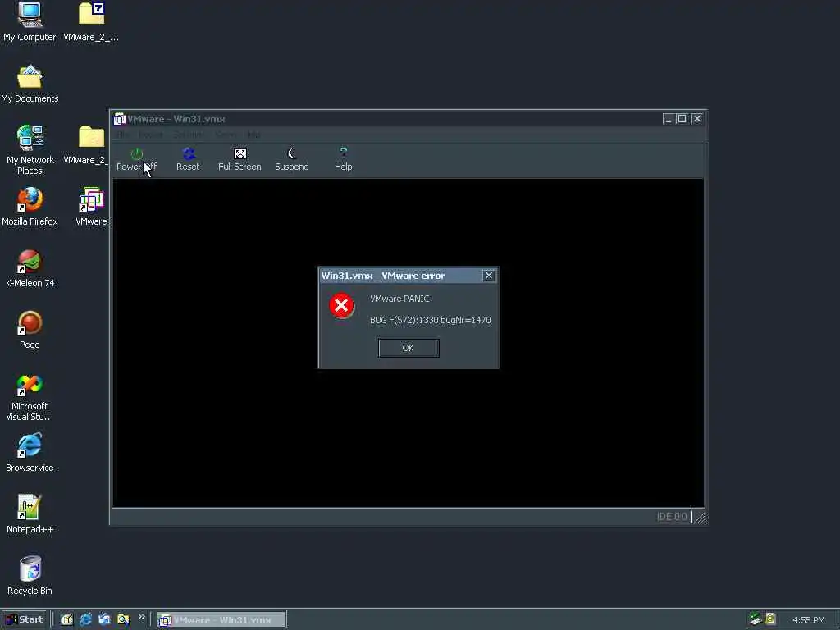840x630 pixels.
Task: Select the K-Meleon 74 shortcut
Action: [30, 268]
